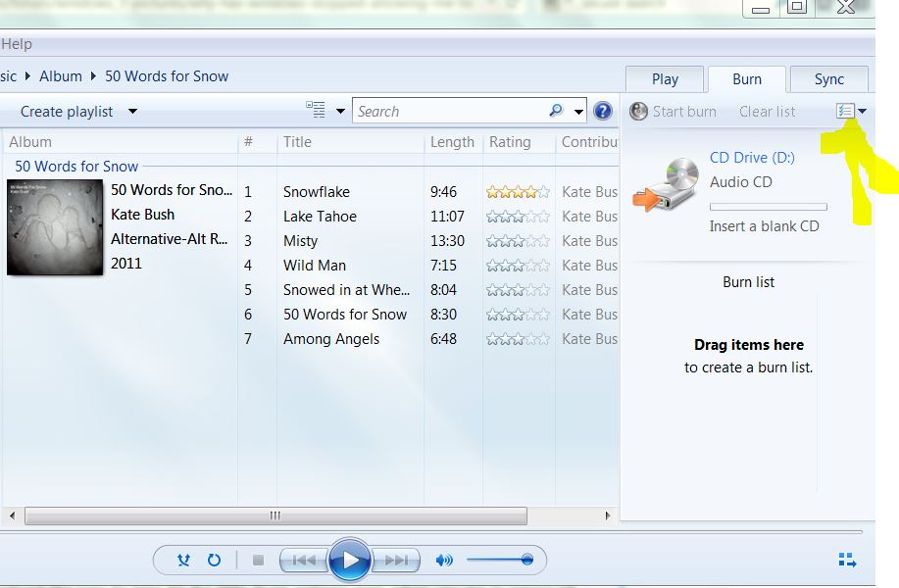Click the 50 Words for Snow album cover
Image resolution: width=899 pixels, height=588 pixels.
[x=55, y=227]
